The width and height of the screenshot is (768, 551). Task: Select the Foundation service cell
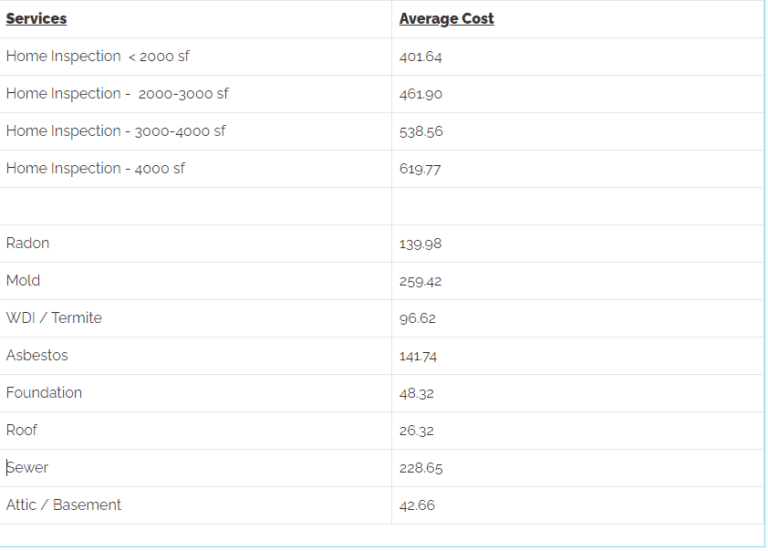44,393
